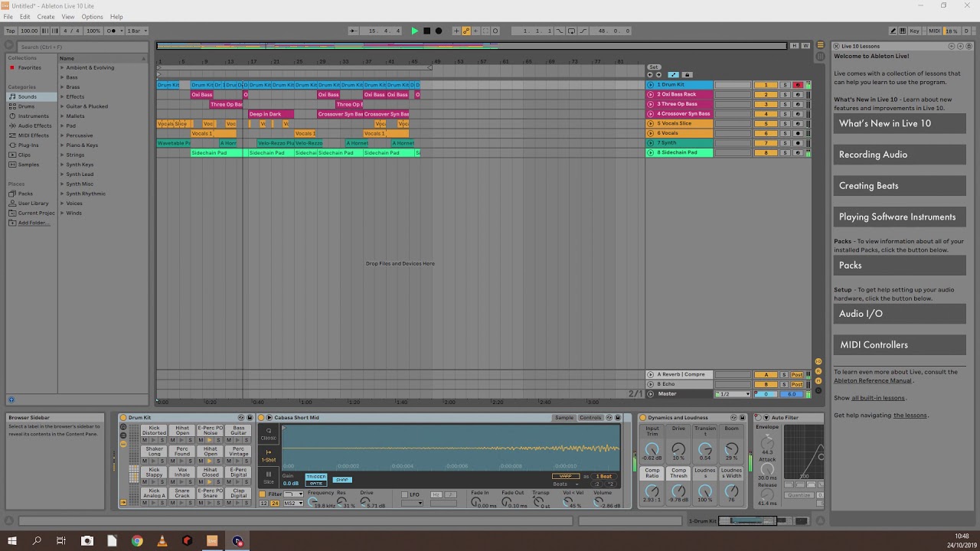Open the File menu
This screenshot has height=551, width=980.
(x=8, y=17)
